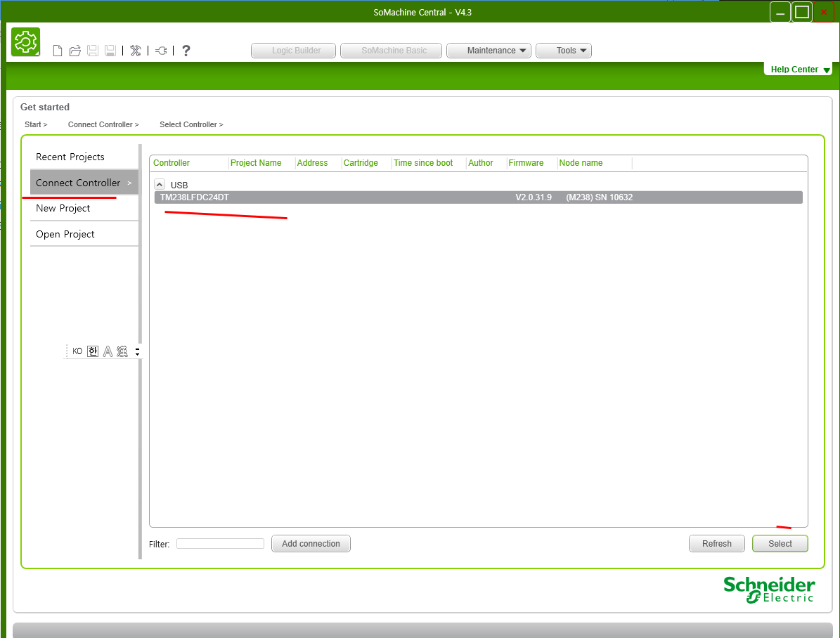Click the (M238) SN 10632 node name
Screen dimensions: 840x638
click(600, 197)
